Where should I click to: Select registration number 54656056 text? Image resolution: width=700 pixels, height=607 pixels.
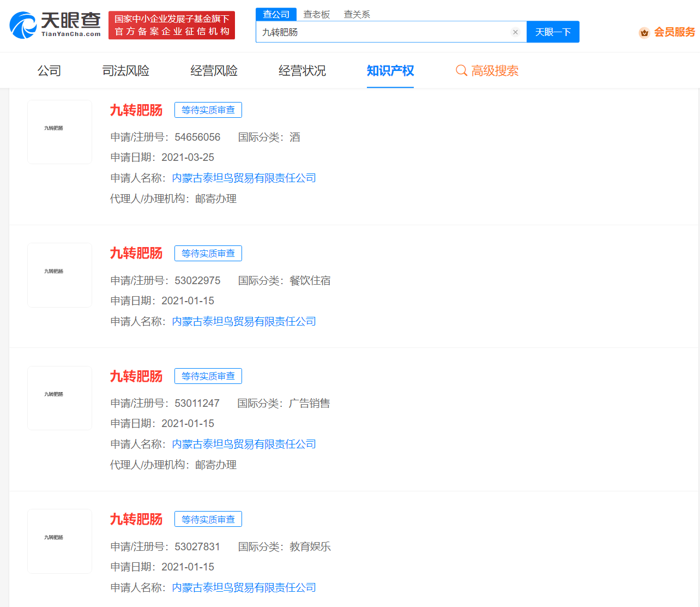point(197,137)
